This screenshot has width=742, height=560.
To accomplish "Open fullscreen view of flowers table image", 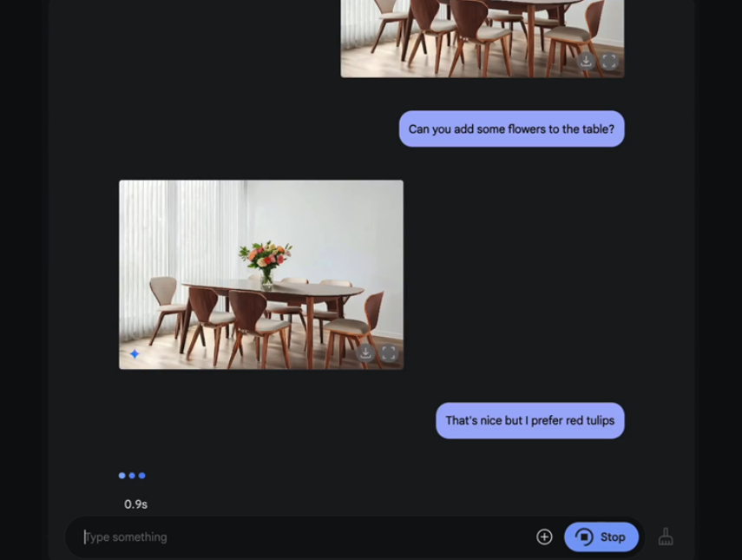I will 389,352.
